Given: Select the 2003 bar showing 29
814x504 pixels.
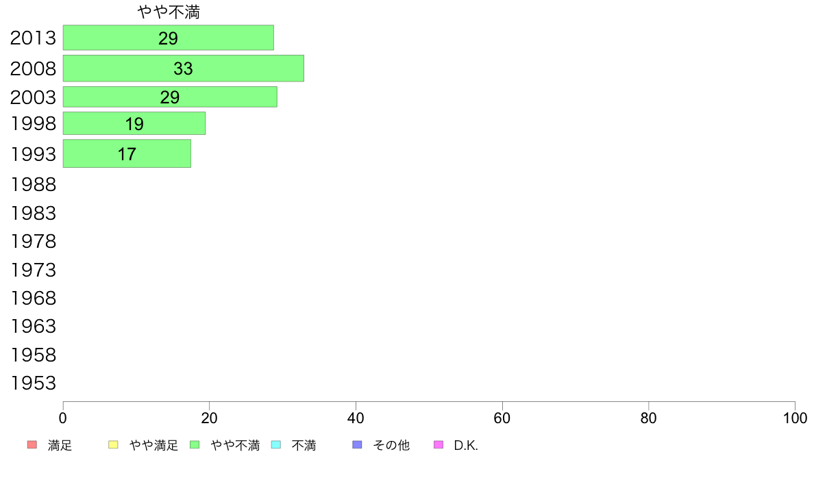Looking at the screenshot, I should click(170, 97).
